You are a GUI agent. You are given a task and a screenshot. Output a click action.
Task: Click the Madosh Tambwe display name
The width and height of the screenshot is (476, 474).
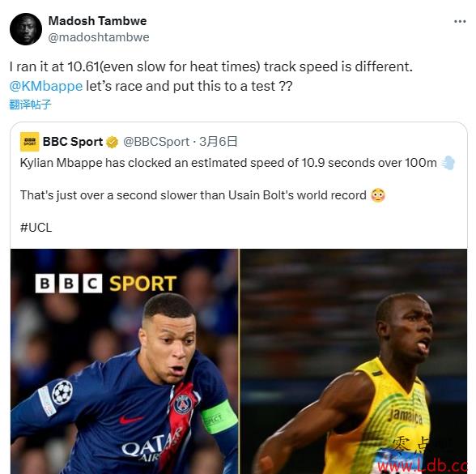tap(97, 21)
